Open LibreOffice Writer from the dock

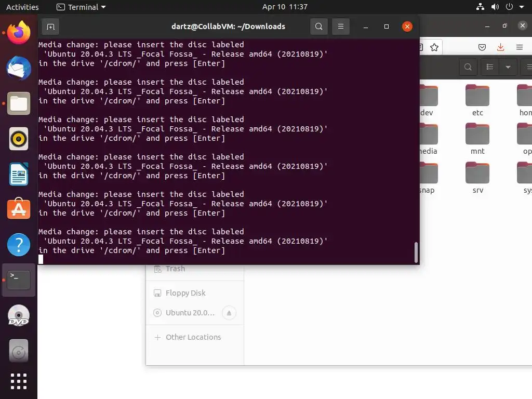click(19, 174)
